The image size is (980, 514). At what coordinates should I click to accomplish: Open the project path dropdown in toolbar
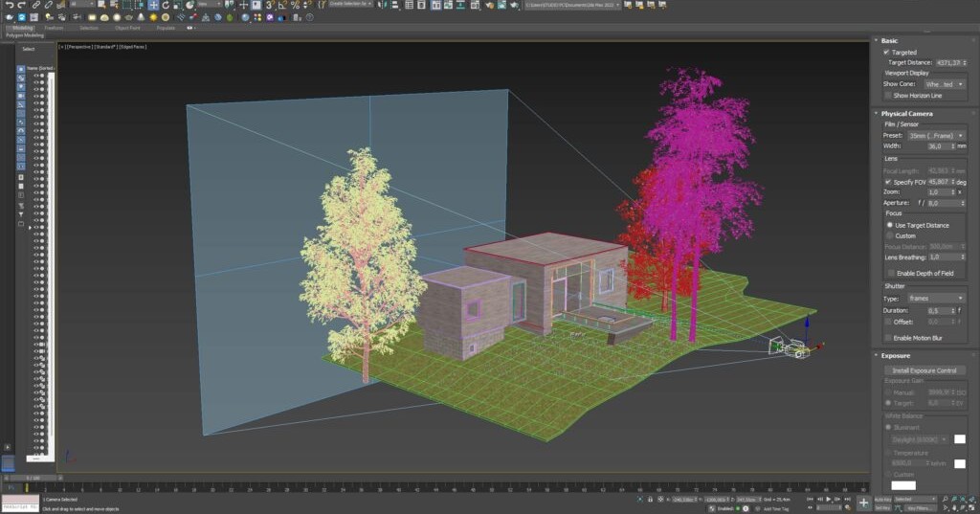coord(572,5)
